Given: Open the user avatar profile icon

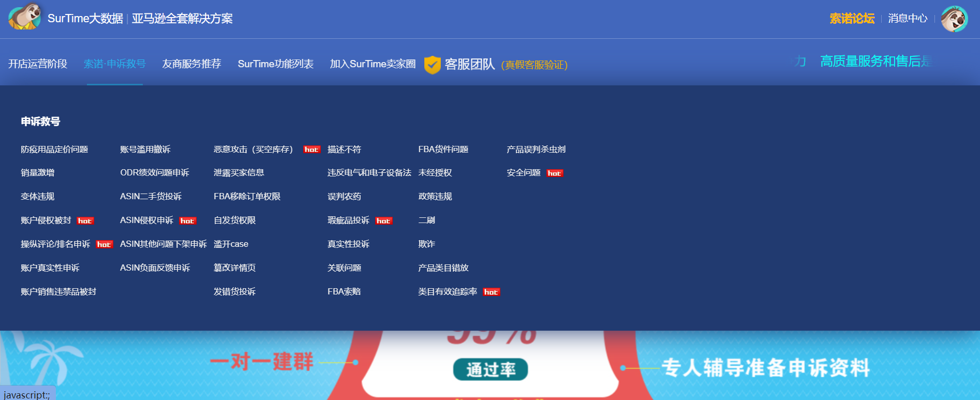Looking at the screenshot, I should pos(954,19).
